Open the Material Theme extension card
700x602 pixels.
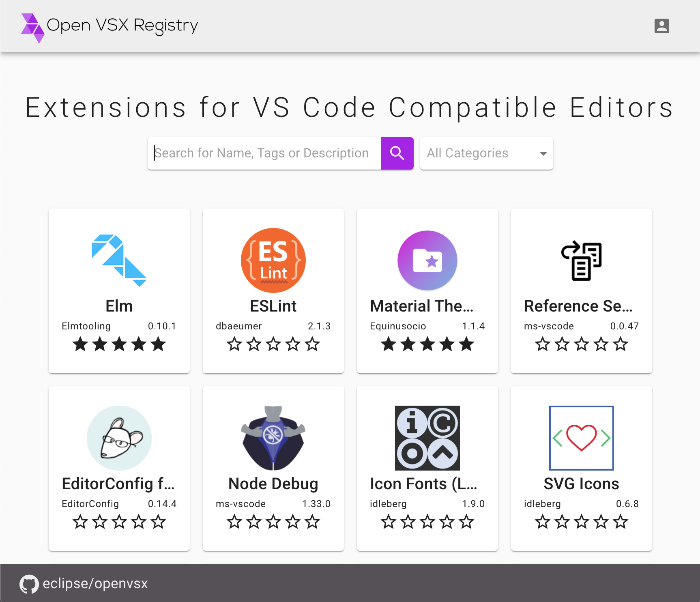tap(427, 290)
